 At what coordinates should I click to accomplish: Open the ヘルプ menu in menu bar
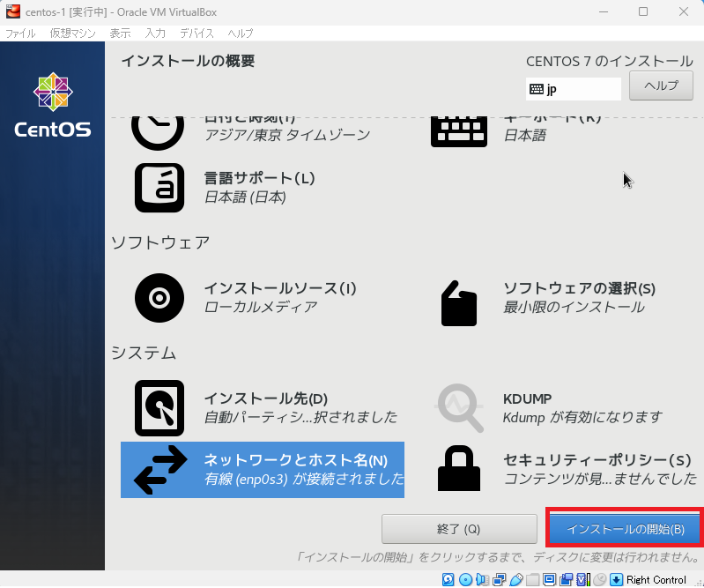(241, 33)
